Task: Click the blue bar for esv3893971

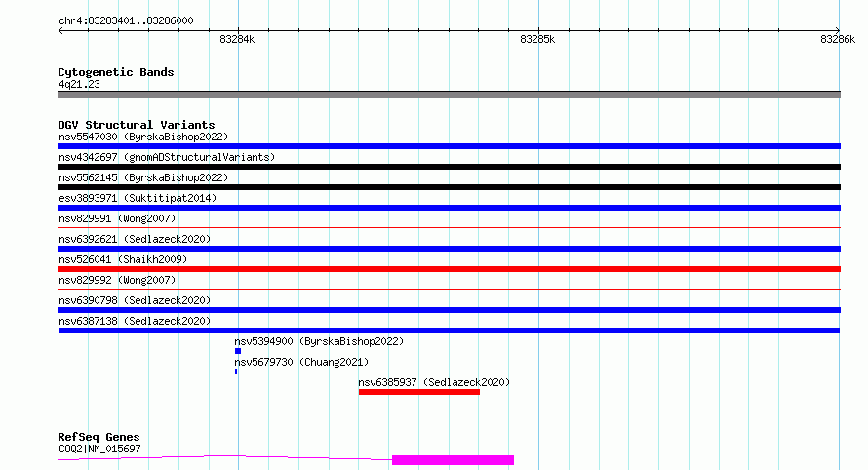Action: click(x=449, y=208)
